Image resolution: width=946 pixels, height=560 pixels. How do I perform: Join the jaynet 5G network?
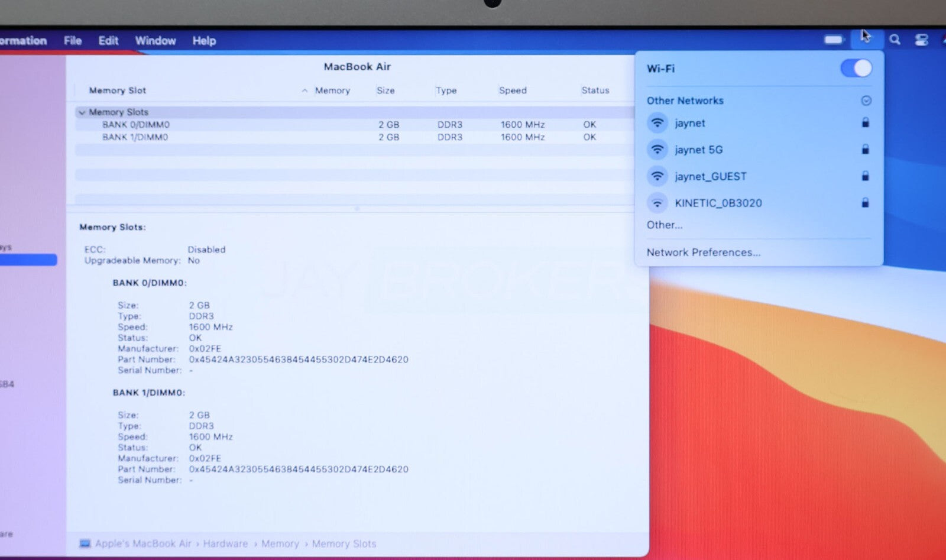pyautogui.click(x=759, y=150)
